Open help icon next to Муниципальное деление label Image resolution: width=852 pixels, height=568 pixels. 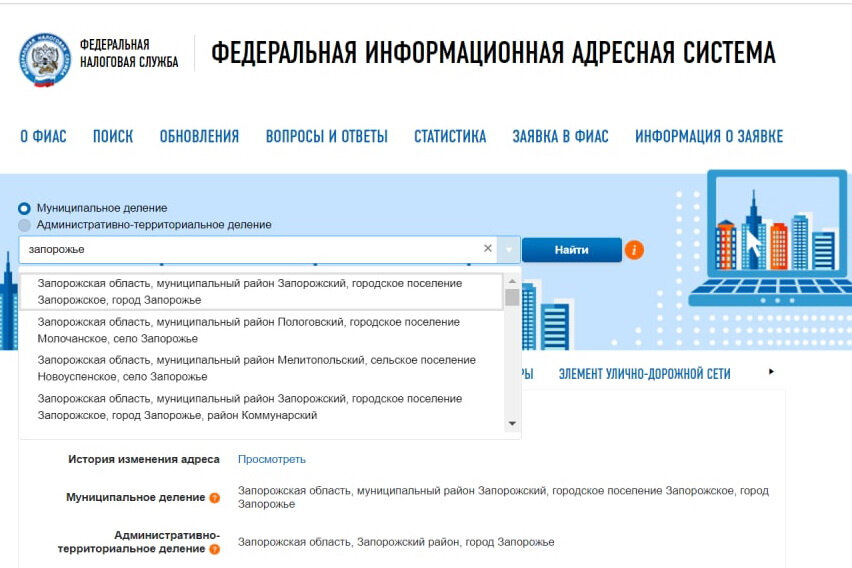pyautogui.click(x=215, y=498)
